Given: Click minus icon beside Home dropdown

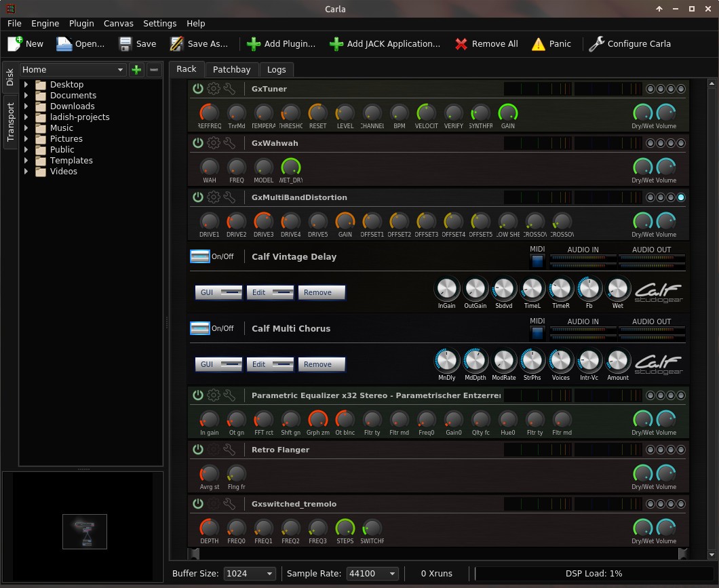Looking at the screenshot, I should click(154, 70).
